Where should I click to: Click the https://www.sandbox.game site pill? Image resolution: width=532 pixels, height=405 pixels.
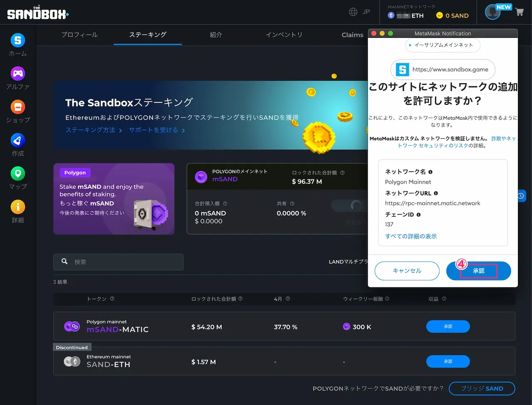point(443,69)
